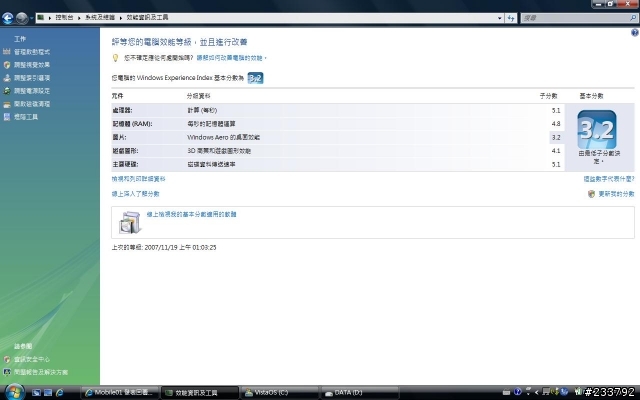Click the magnifier icon in search box

click(x=633, y=18)
